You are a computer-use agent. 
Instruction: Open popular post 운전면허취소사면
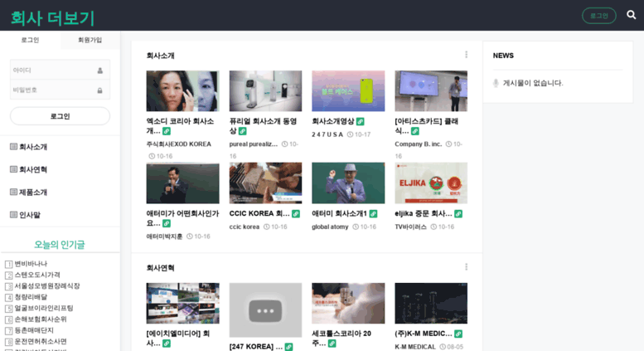click(x=41, y=341)
